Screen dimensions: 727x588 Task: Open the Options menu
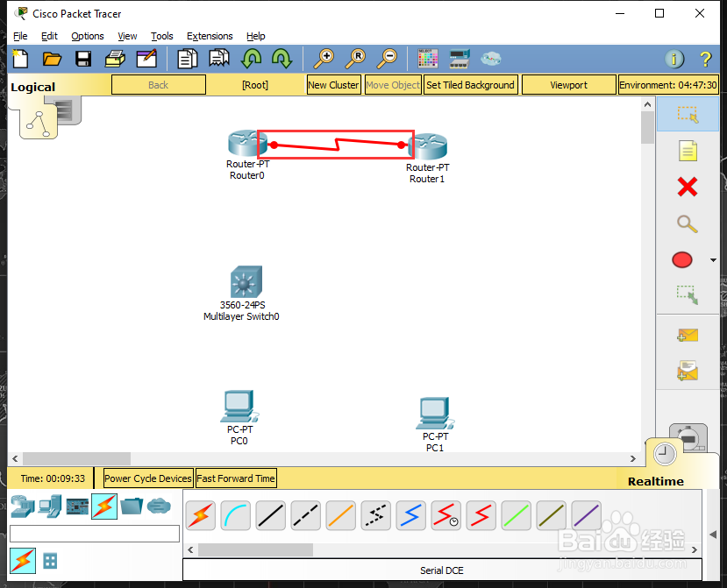(x=87, y=36)
